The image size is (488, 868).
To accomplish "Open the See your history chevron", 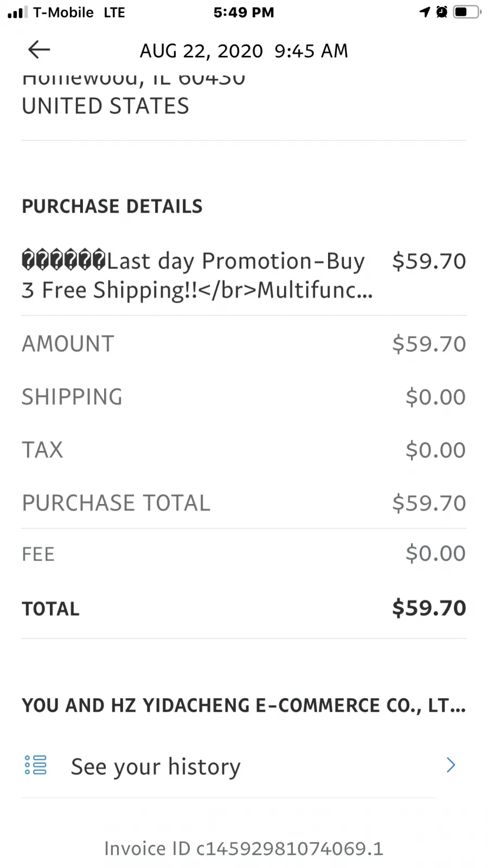I will click(451, 765).
